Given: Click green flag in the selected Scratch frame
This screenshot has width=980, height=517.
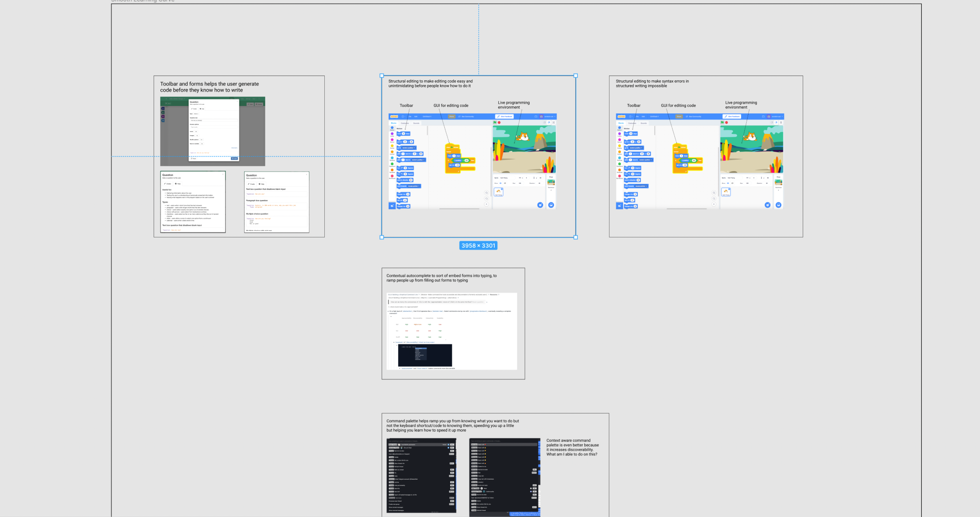Looking at the screenshot, I should pos(495,123).
